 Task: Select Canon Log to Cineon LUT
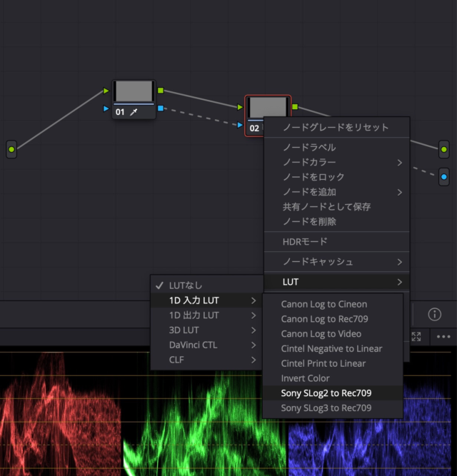(323, 304)
